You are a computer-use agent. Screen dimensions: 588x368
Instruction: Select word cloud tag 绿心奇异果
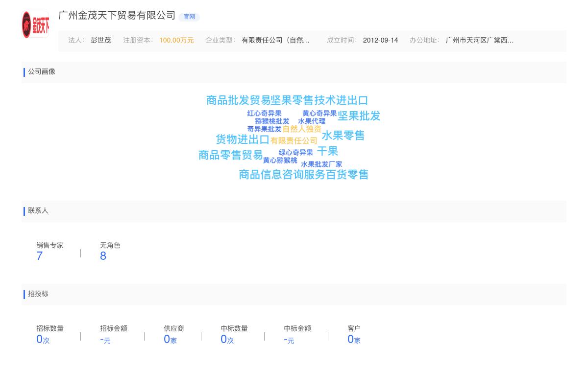pos(296,153)
